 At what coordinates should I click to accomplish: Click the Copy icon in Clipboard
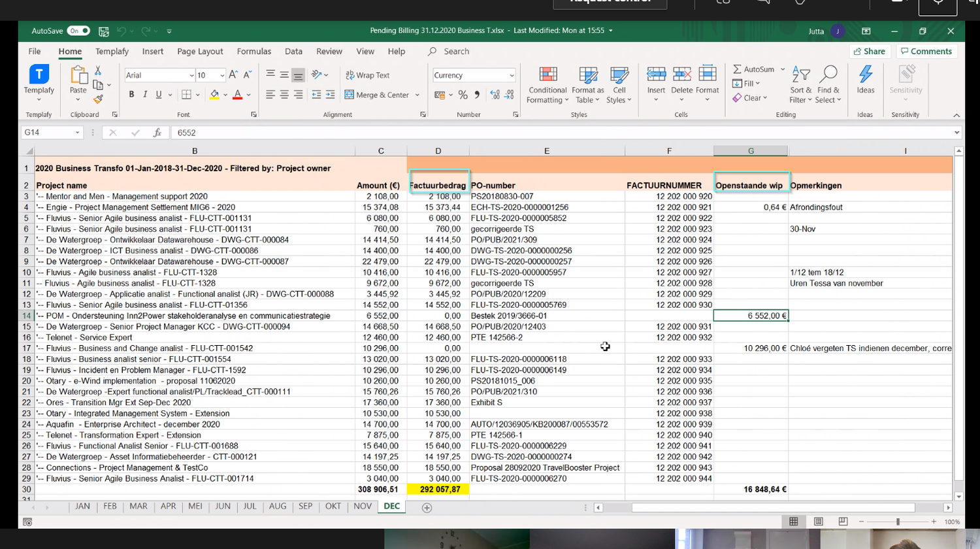pos(98,85)
